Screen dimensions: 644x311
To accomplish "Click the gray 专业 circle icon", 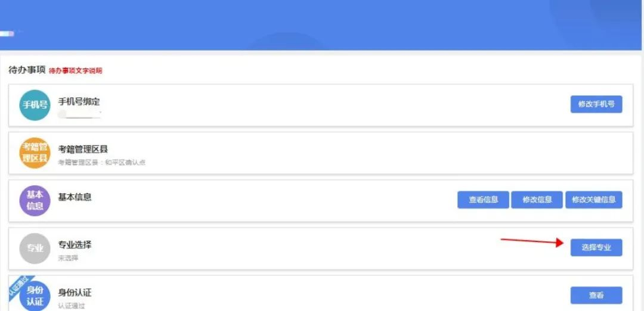I will 35,248.
